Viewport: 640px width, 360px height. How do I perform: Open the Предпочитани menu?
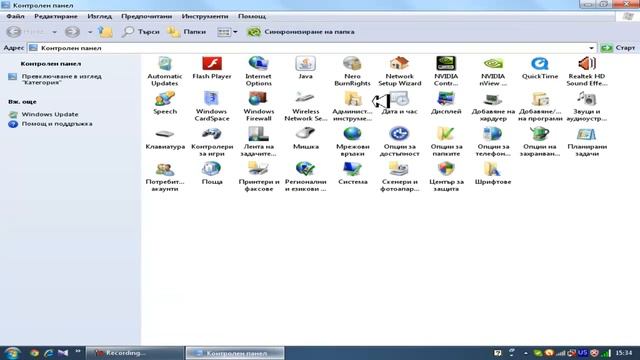[147, 16]
